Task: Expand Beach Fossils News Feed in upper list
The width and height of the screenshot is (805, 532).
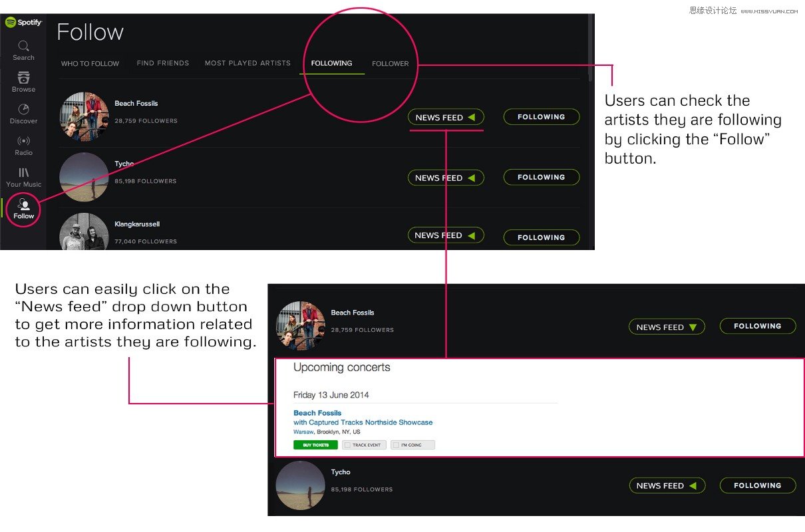Action: click(446, 117)
